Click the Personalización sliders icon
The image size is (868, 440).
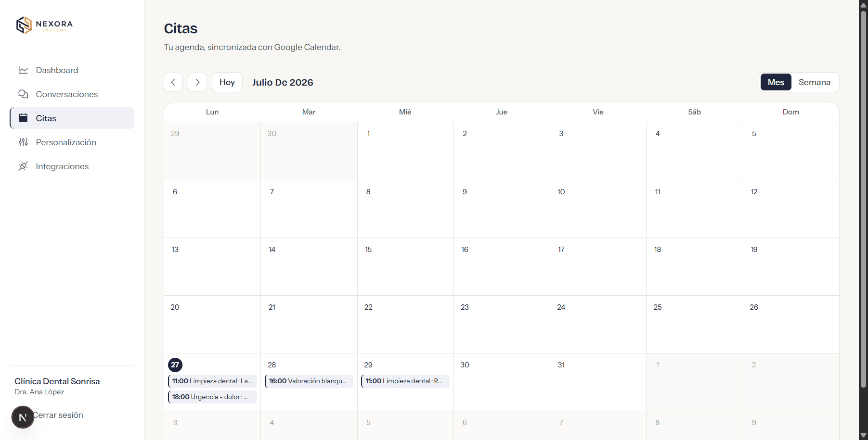[x=23, y=142]
